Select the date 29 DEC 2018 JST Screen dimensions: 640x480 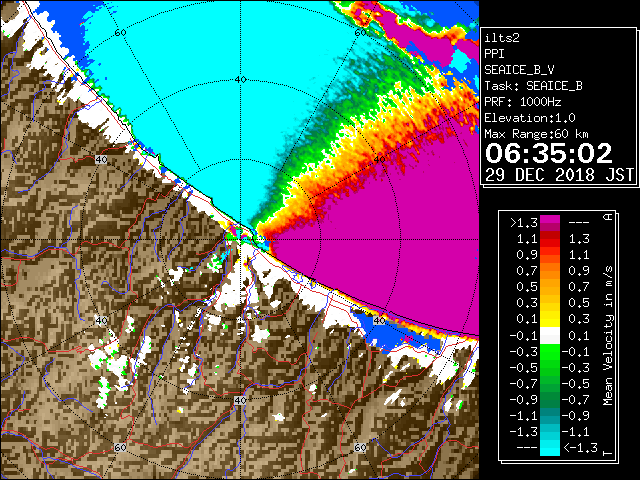coord(560,175)
